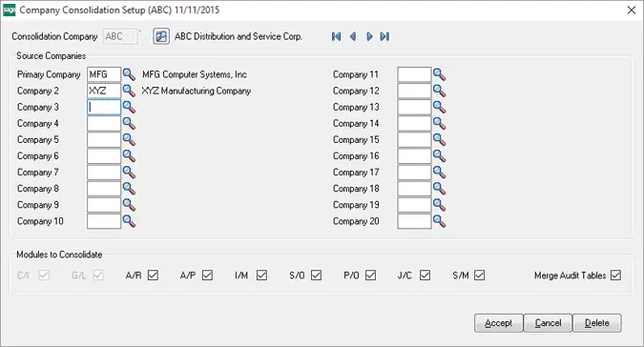The image size is (644, 347).
Task: Click the Company 16 lookup icon
Action: tap(440, 155)
